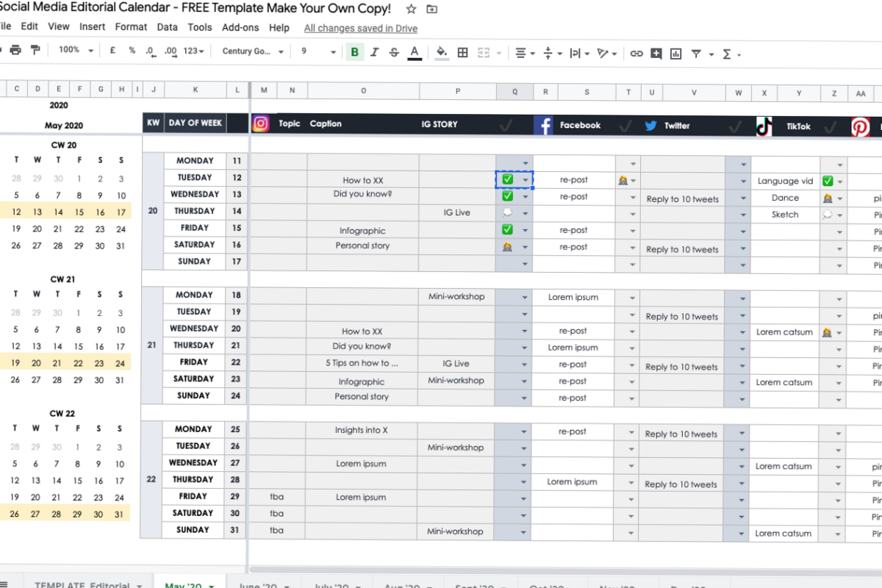This screenshot has height=588, width=882.
Task: Click the print icon
Action: pyautogui.click(x=16, y=52)
